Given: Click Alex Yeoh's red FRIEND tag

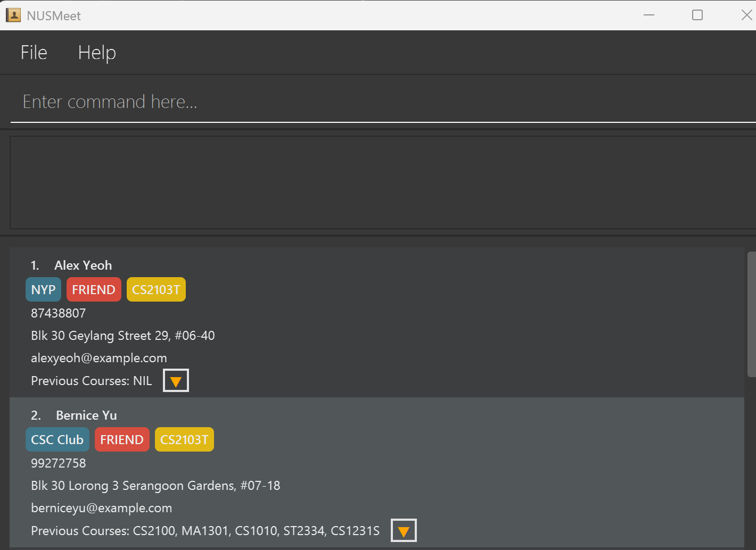Looking at the screenshot, I should 94,290.
